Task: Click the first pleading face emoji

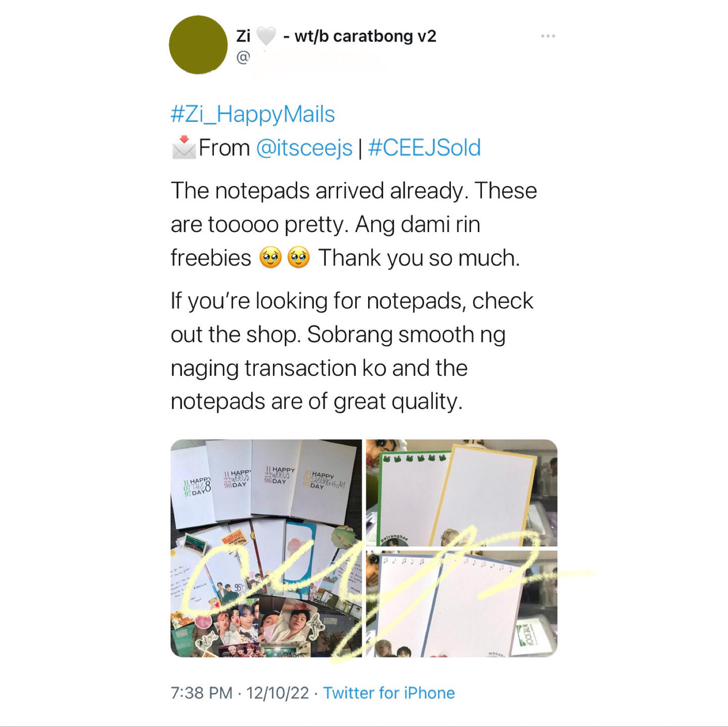Action: pos(270,257)
